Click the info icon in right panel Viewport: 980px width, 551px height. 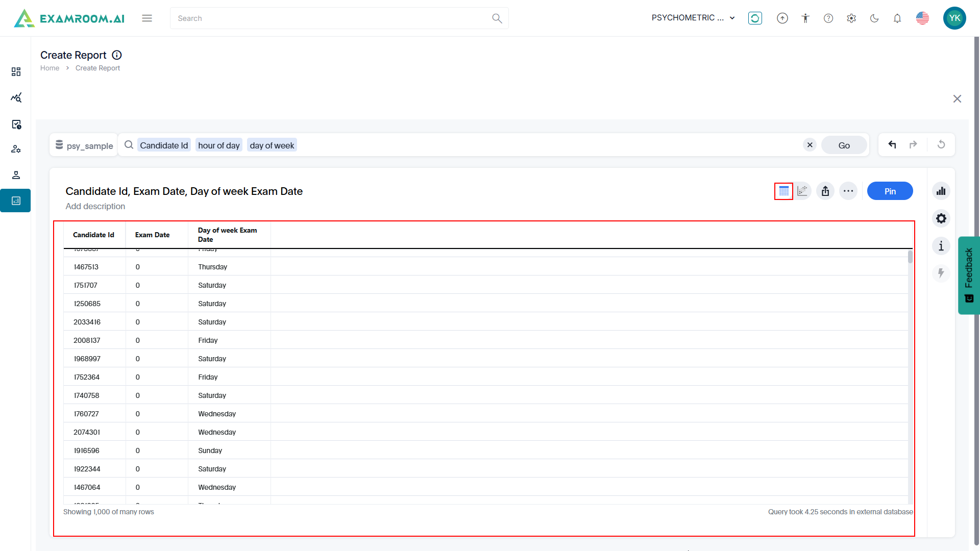pos(941,246)
